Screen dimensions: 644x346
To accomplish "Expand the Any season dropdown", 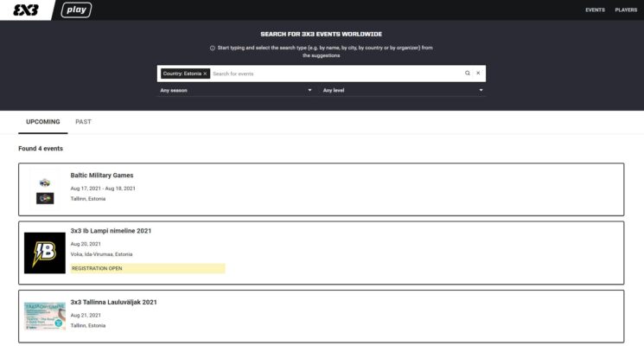I will coord(236,90).
